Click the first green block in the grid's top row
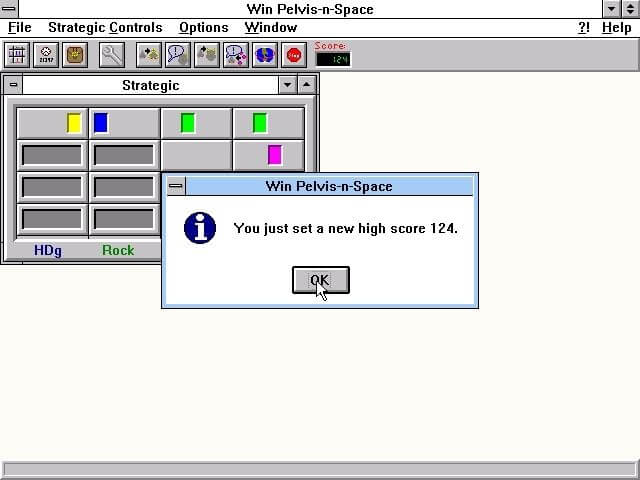 188,123
